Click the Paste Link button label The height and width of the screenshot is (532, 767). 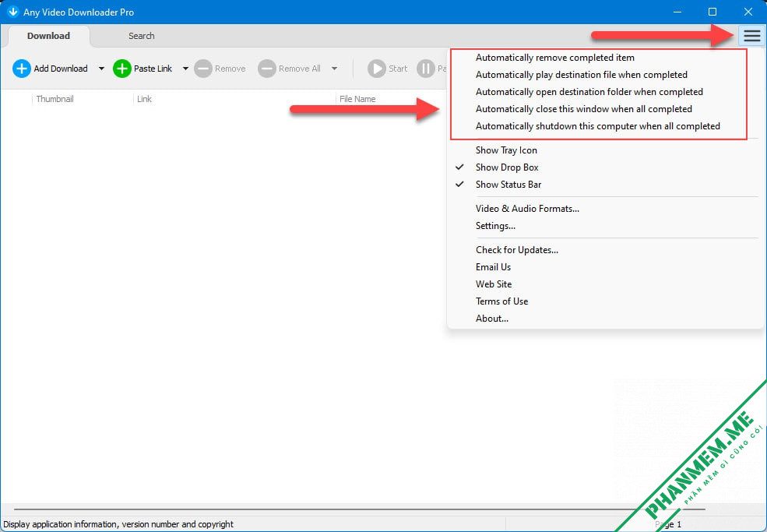click(x=153, y=69)
